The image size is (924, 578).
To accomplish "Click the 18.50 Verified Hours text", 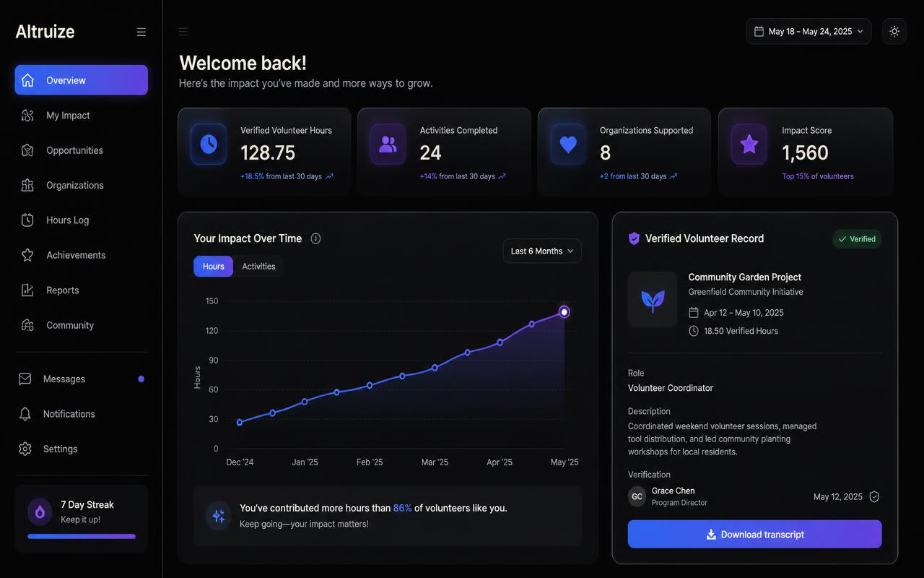I will (x=741, y=331).
